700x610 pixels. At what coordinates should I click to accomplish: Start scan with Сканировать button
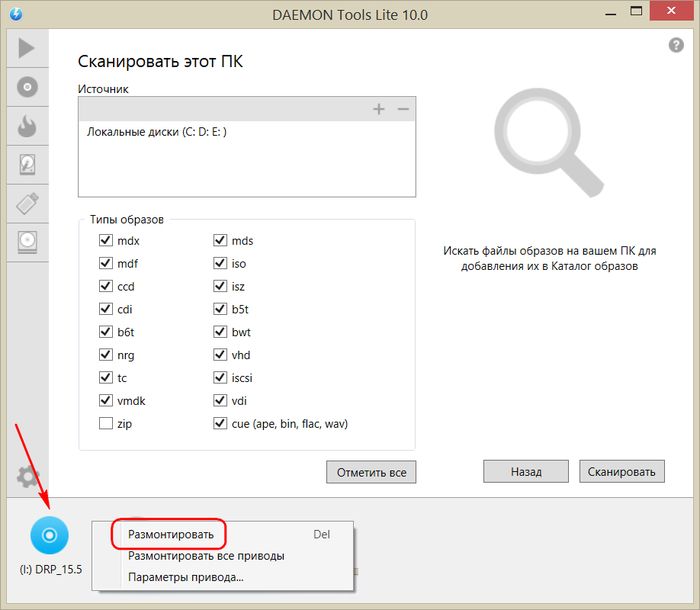click(621, 472)
